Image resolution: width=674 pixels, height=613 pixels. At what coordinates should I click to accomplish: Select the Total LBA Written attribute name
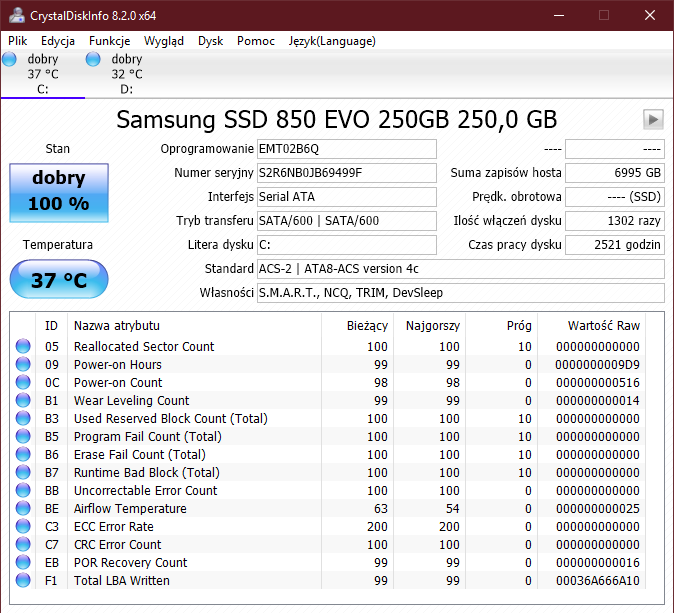click(x=122, y=581)
